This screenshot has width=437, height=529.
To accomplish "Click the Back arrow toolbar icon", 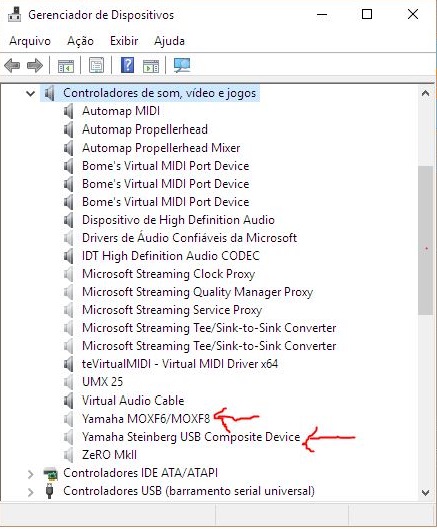I will click(12, 65).
